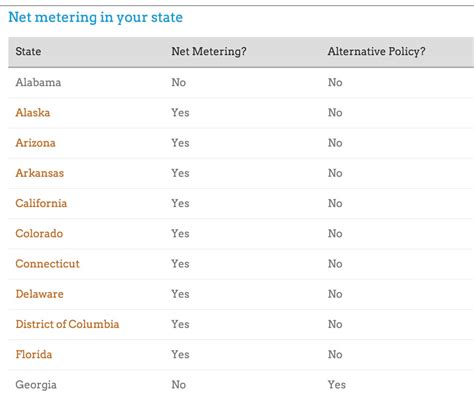Open the Colorado state link
This screenshot has height=399, width=474.
[39, 234]
